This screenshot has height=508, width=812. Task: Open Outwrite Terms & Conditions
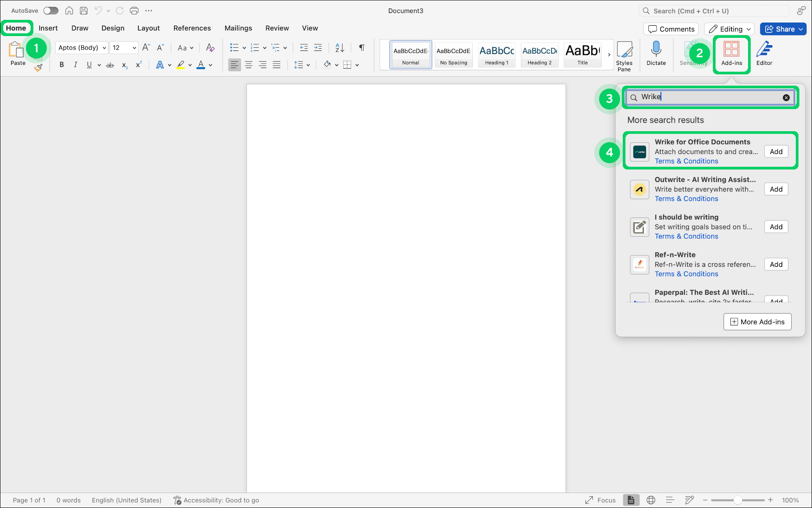[x=686, y=198]
